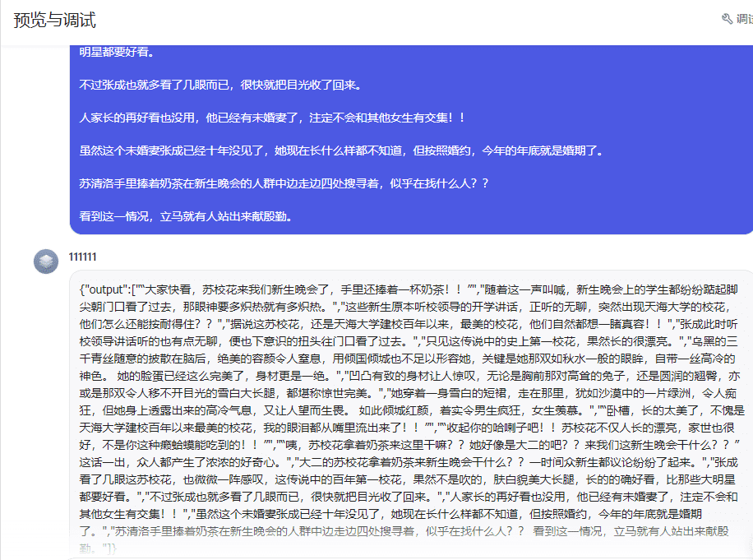753x560 pixels.
Task: Click the line 明星都要好看。 in blue message
Action: pos(118,52)
